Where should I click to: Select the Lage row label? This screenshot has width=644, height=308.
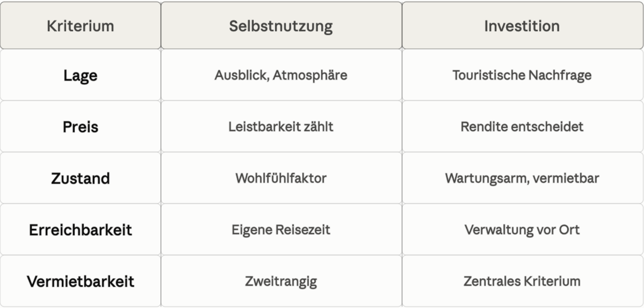pyautogui.click(x=80, y=75)
